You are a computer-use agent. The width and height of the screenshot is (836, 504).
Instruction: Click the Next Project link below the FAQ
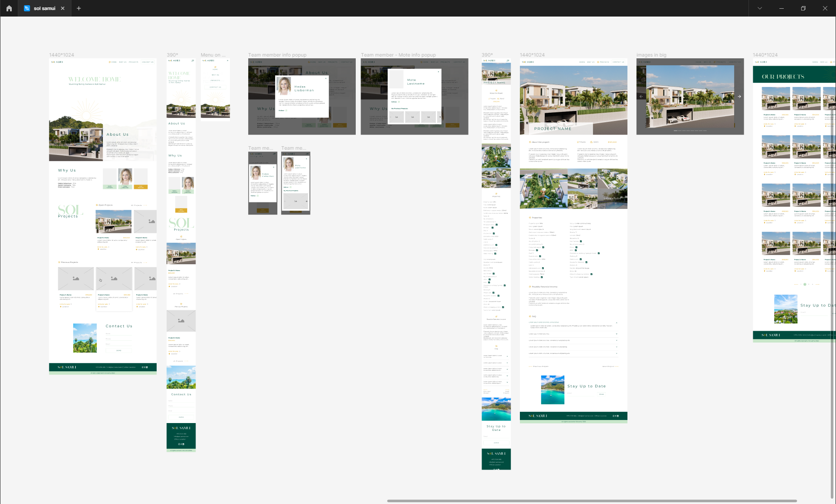(x=608, y=366)
